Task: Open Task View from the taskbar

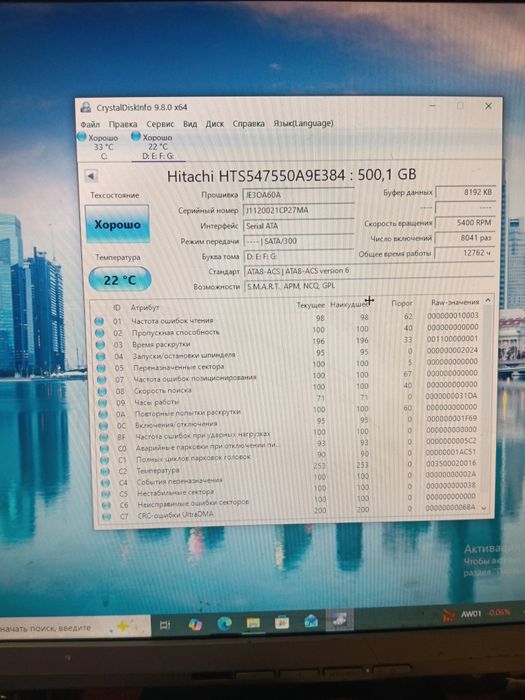Action: (165, 625)
